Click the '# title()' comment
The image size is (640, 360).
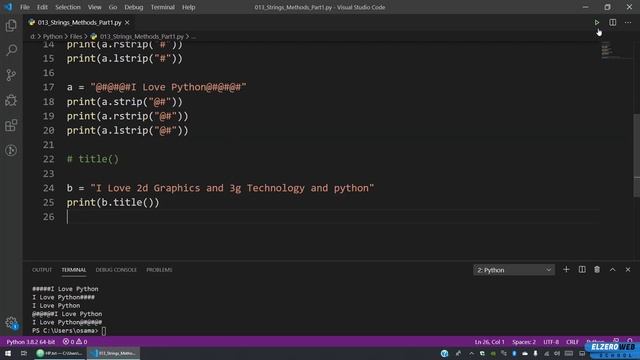pos(93,159)
